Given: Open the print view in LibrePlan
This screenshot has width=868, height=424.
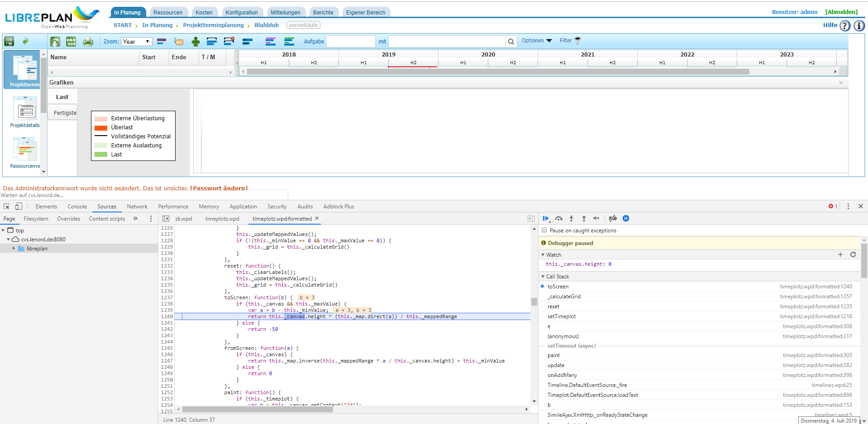Looking at the screenshot, I should click(x=88, y=41).
